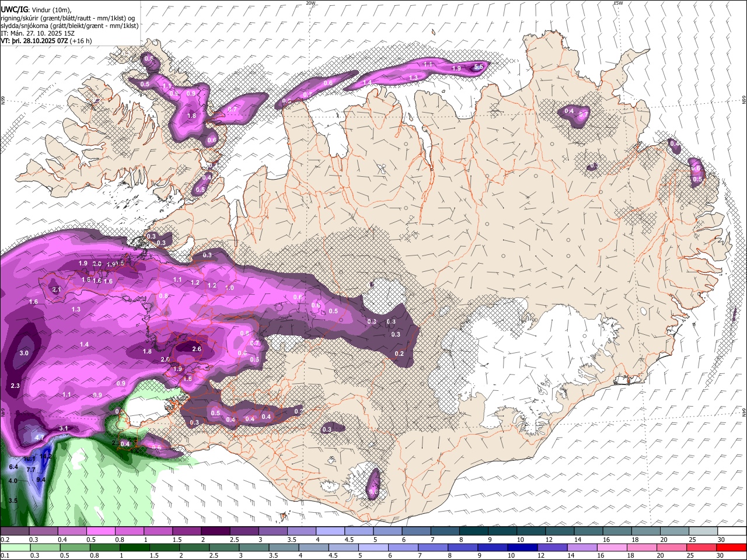Select the palest green 0.1 mm rain legend swatch

(x=15, y=547)
